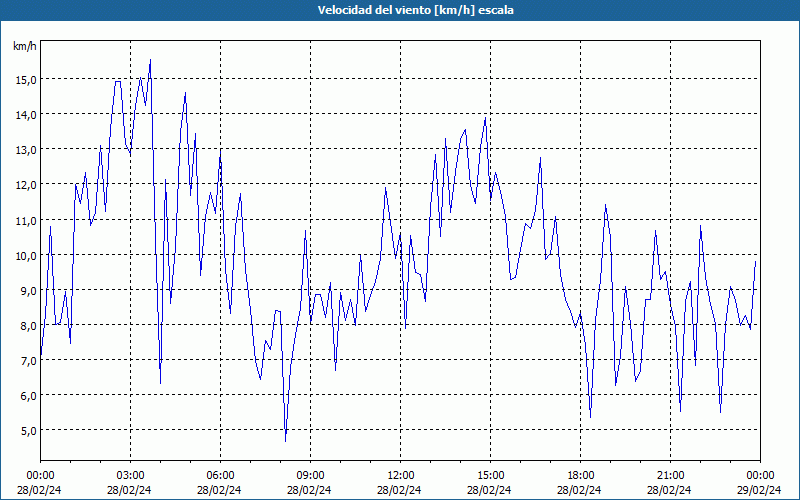Click the 14,0 y-axis label
800x500 pixels.
coord(26,115)
